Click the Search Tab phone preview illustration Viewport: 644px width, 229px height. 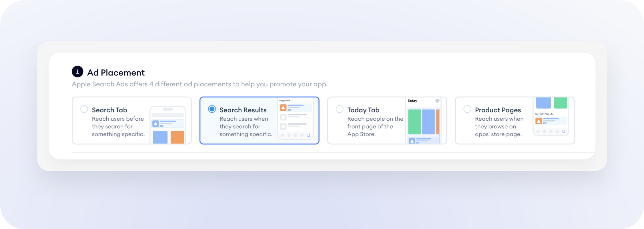tap(168, 125)
